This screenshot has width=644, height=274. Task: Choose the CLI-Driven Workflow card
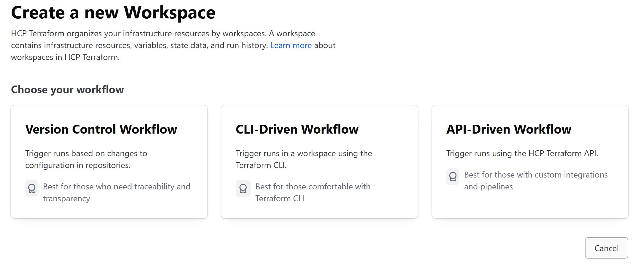(320, 162)
